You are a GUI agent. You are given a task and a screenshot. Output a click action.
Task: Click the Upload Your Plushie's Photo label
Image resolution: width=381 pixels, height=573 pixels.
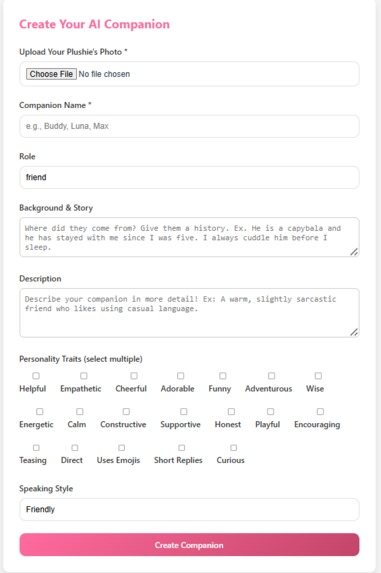[73, 52]
